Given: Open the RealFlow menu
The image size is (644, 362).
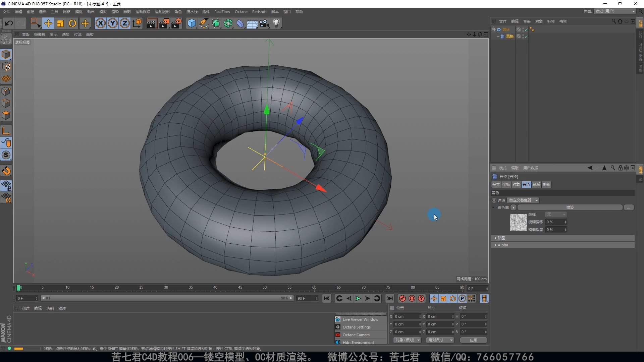Looking at the screenshot, I should click(222, 12).
